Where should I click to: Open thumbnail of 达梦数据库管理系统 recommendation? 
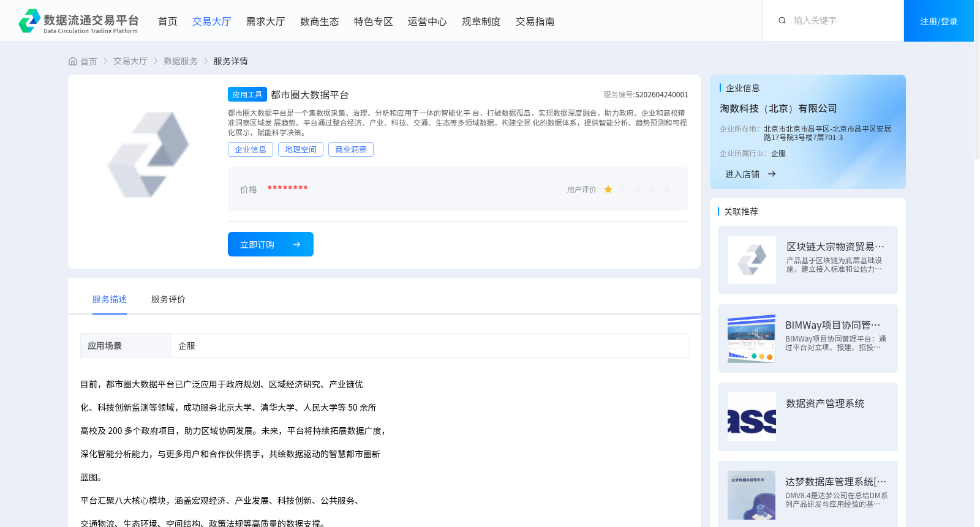pyautogui.click(x=752, y=495)
